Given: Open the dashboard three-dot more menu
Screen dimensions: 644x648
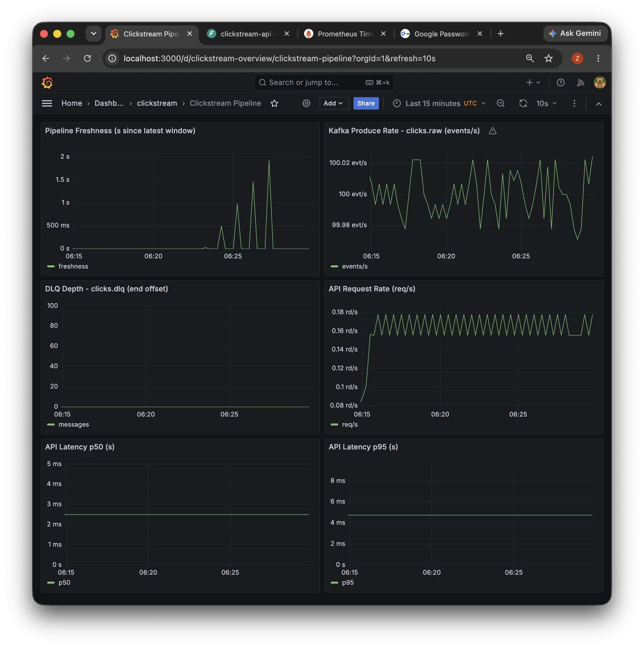Looking at the screenshot, I should tap(574, 103).
